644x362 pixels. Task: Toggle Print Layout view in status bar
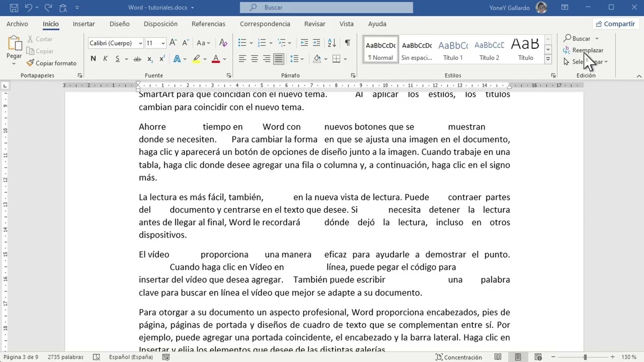click(518, 357)
